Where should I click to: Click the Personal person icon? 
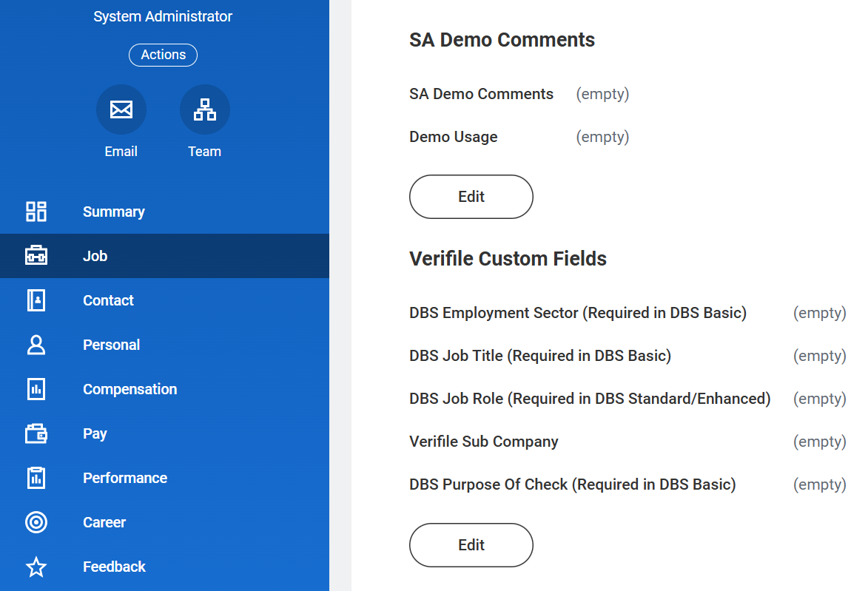tap(36, 345)
